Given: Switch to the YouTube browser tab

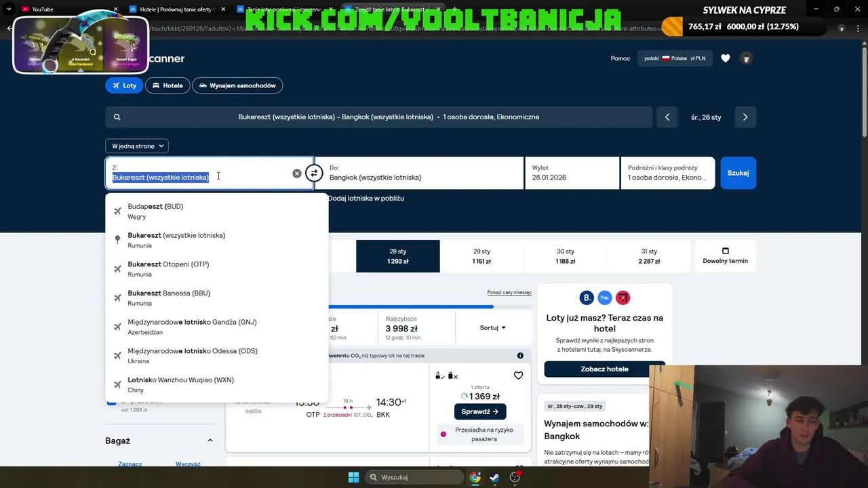Looking at the screenshot, I should point(68,9).
